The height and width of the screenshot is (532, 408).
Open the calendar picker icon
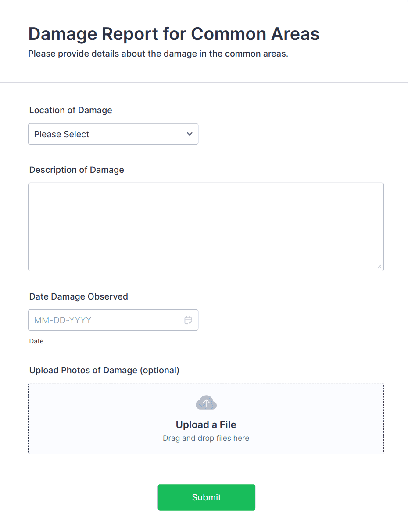pyautogui.click(x=188, y=320)
